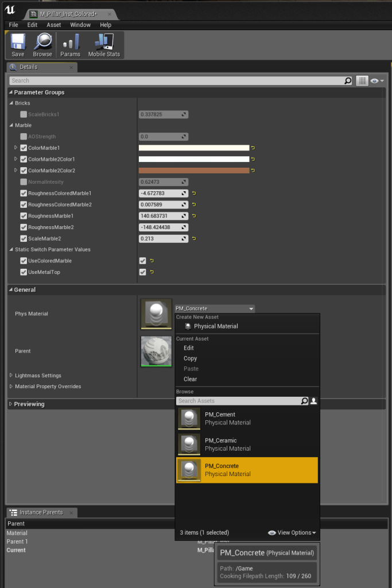
Task: Click the search magnifier in Browse assets
Action: (x=305, y=401)
